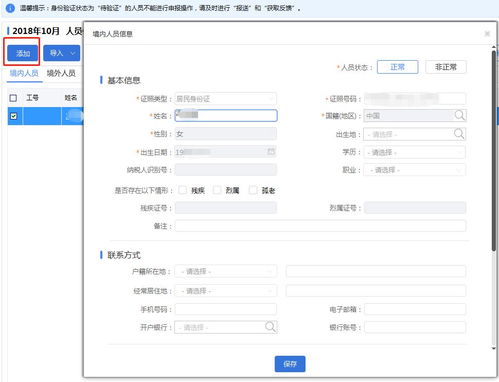Click the 姓名 column header in table
499x382 pixels.
71,98
